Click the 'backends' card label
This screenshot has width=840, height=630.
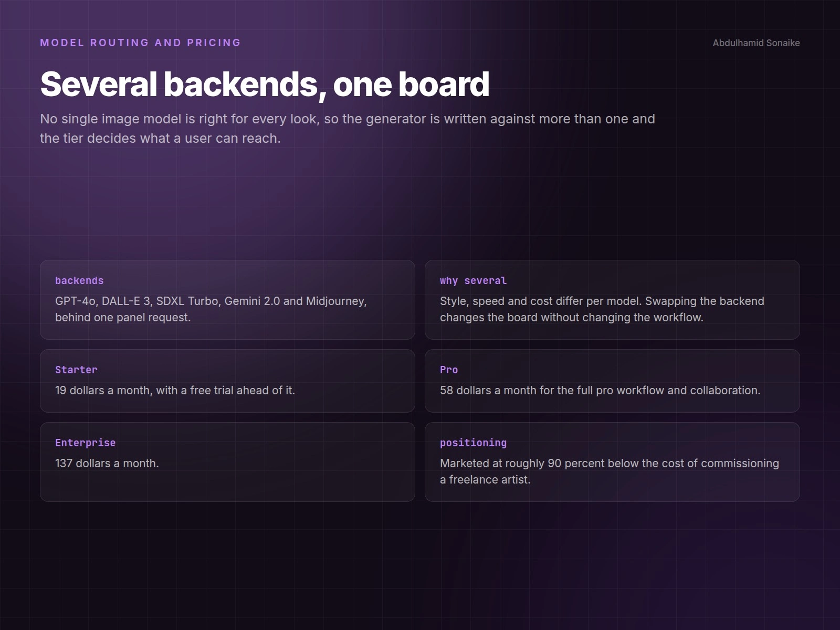(79, 280)
